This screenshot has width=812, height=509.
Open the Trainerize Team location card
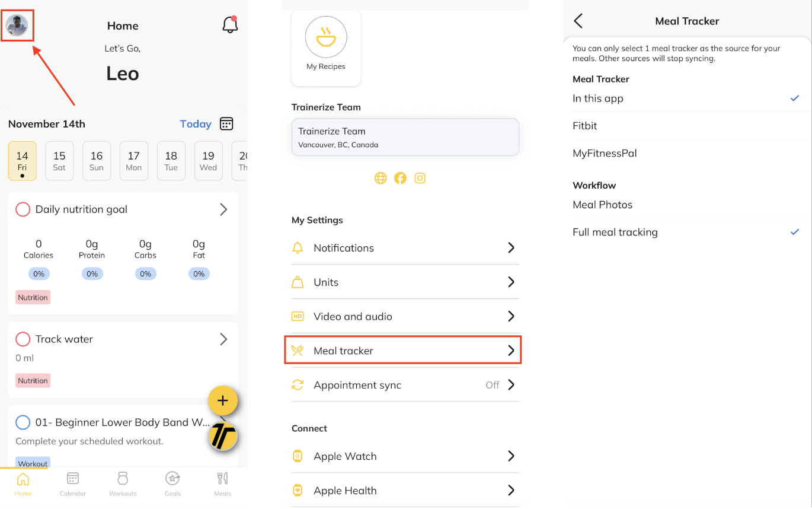(405, 137)
